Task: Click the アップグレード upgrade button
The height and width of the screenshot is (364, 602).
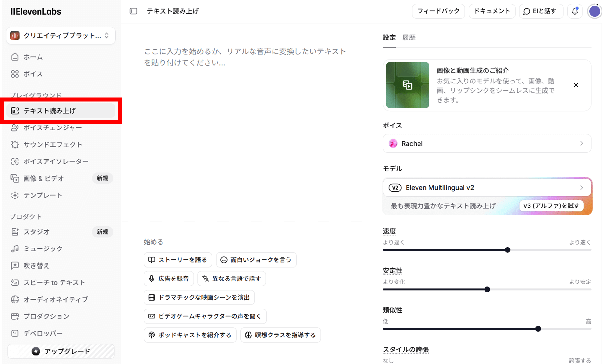Action: pyautogui.click(x=61, y=351)
